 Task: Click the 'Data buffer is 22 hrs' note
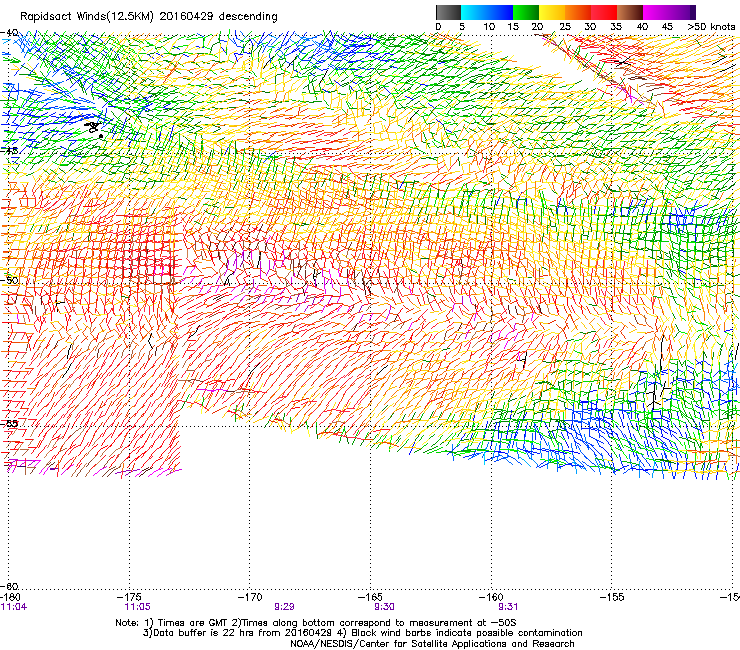tap(362, 633)
